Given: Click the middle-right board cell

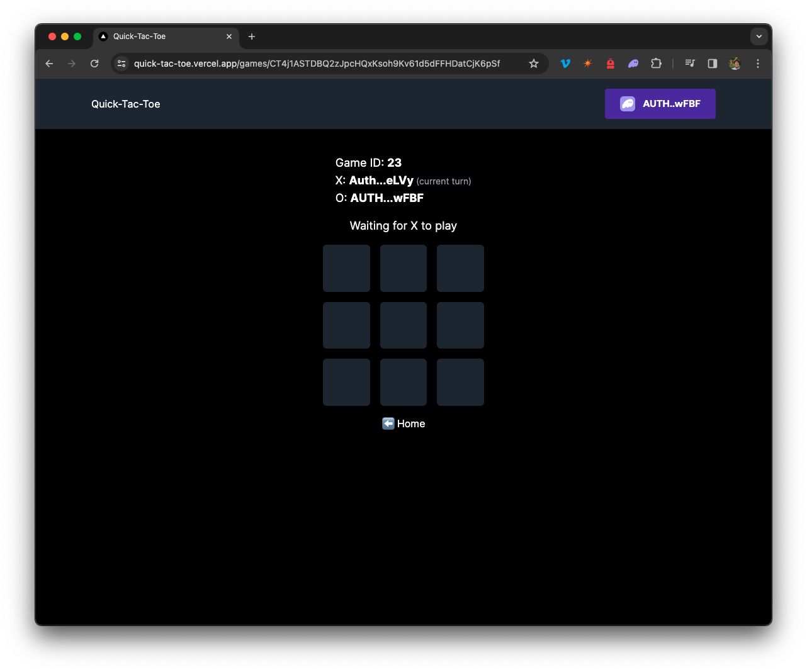Looking at the screenshot, I should 460,325.
